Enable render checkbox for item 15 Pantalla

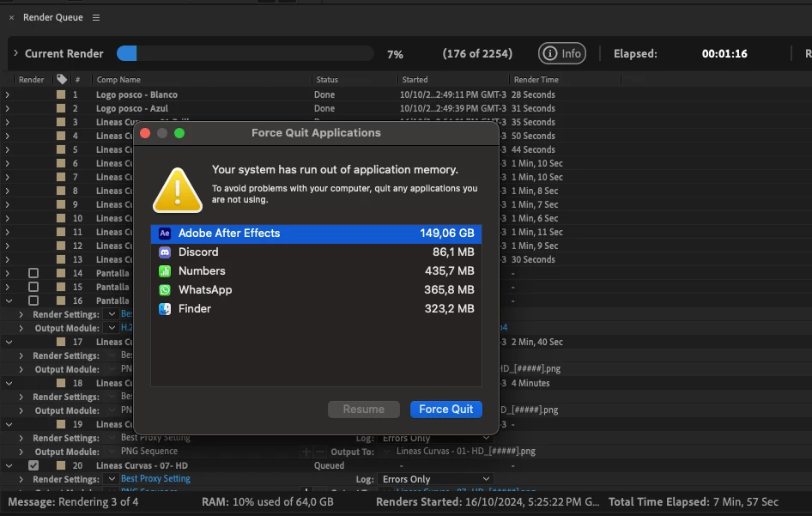click(x=33, y=287)
